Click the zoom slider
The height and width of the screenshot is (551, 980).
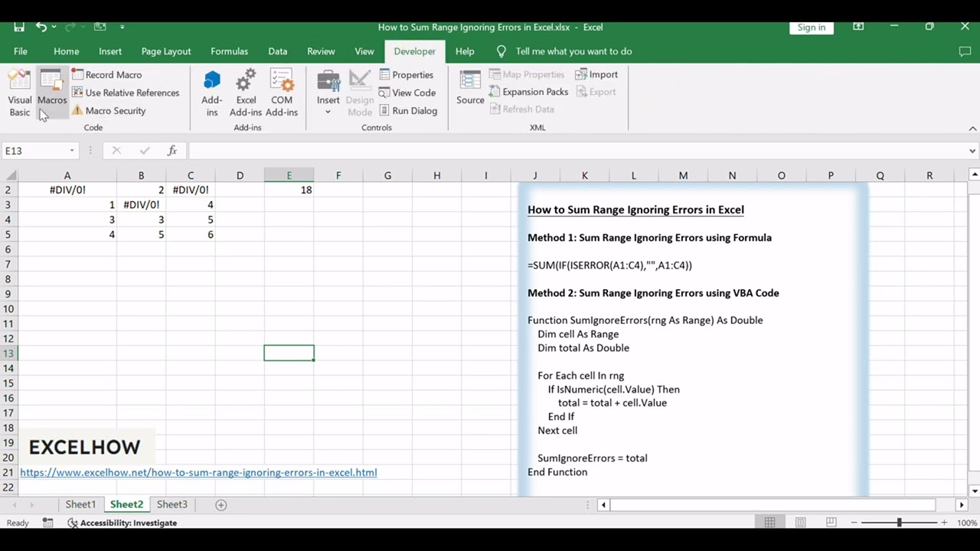[900, 523]
